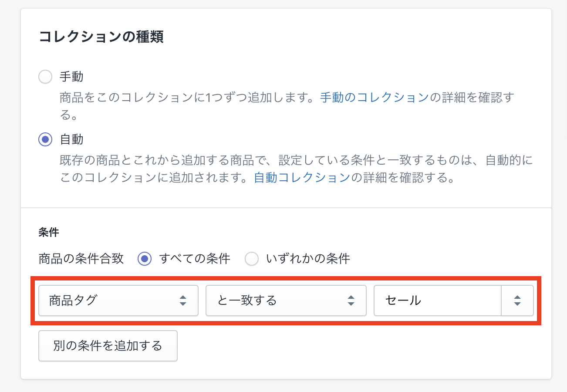Select the 自動 radio button

[x=45, y=139]
